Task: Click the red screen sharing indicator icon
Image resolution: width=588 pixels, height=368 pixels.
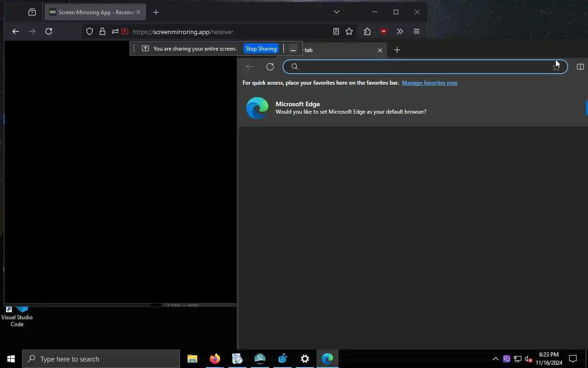Action: tap(124, 31)
